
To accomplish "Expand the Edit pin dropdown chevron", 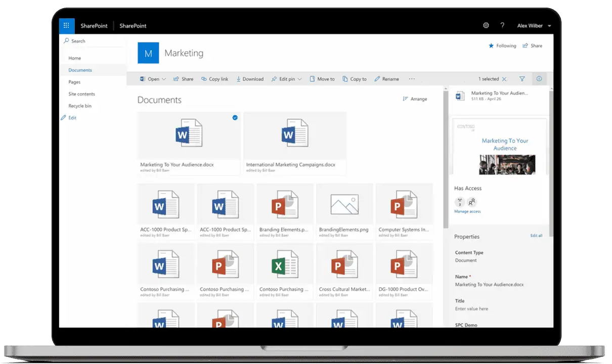I will pos(299,79).
